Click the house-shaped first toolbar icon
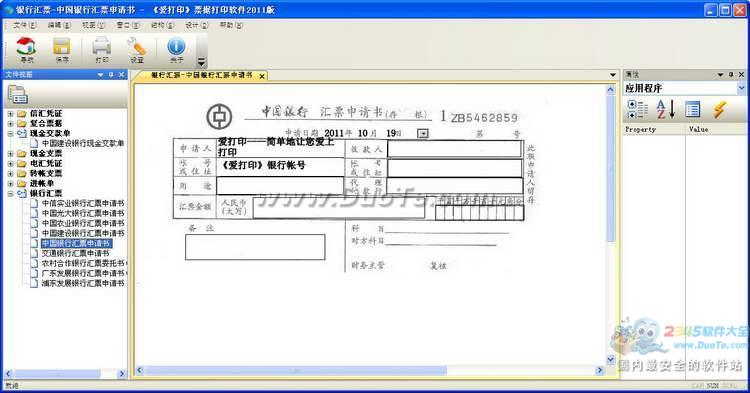Viewport: 750px width, 393px height. tap(26, 46)
